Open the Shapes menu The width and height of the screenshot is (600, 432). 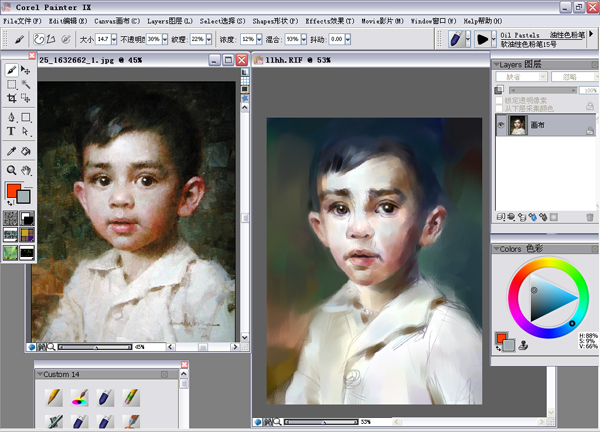tap(275, 21)
